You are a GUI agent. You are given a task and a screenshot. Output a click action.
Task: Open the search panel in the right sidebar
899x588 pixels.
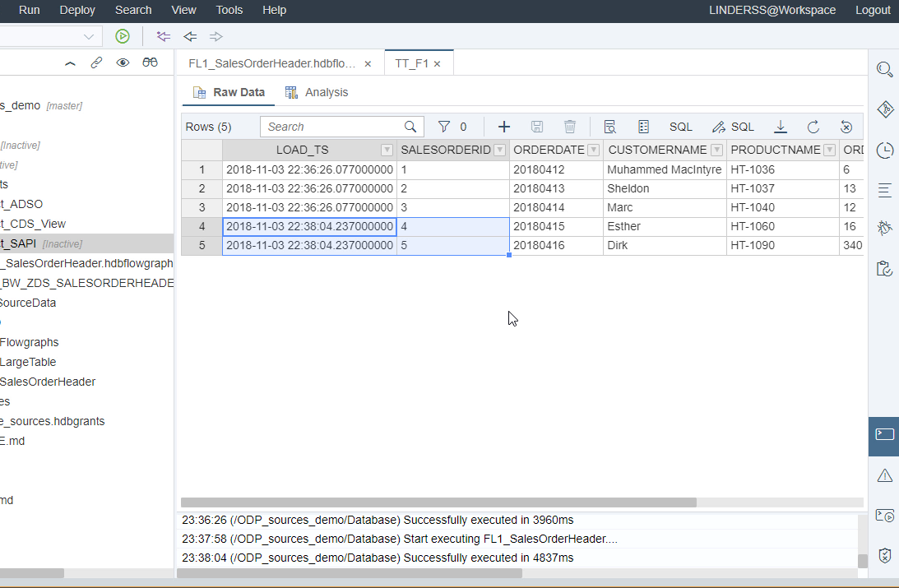pyautogui.click(x=884, y=69)
